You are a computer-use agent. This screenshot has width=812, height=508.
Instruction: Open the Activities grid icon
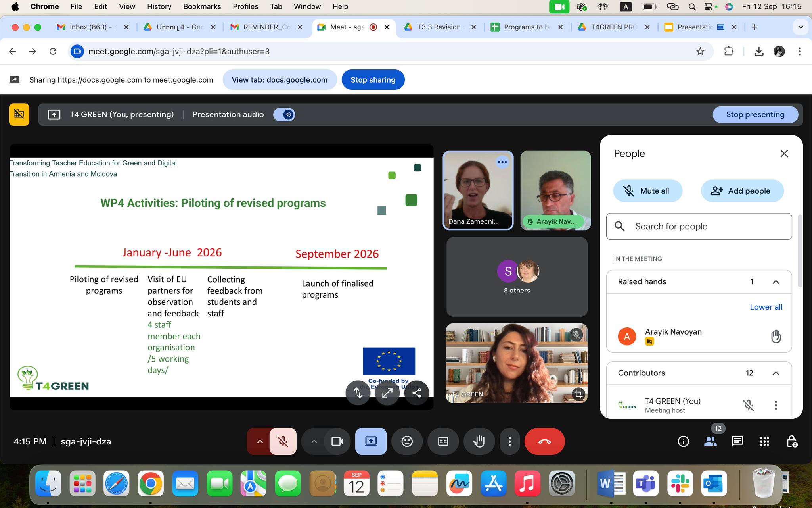click(764, 441)
